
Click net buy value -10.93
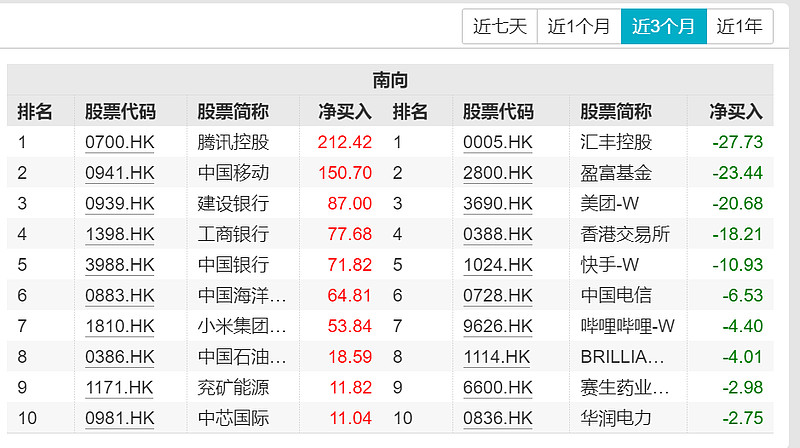(738, 264)
